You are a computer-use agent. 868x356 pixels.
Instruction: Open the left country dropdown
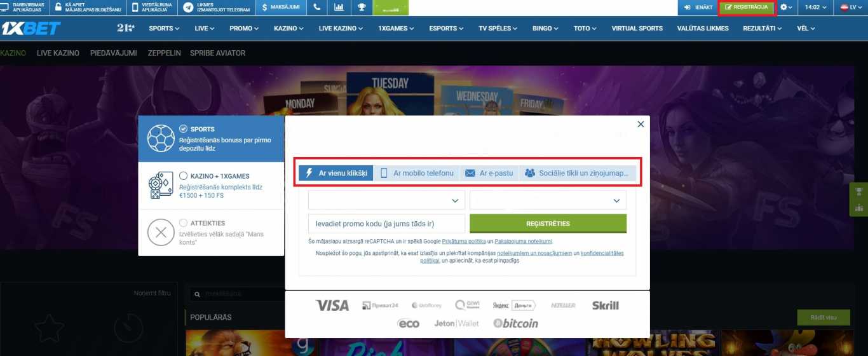coord(386,200)
